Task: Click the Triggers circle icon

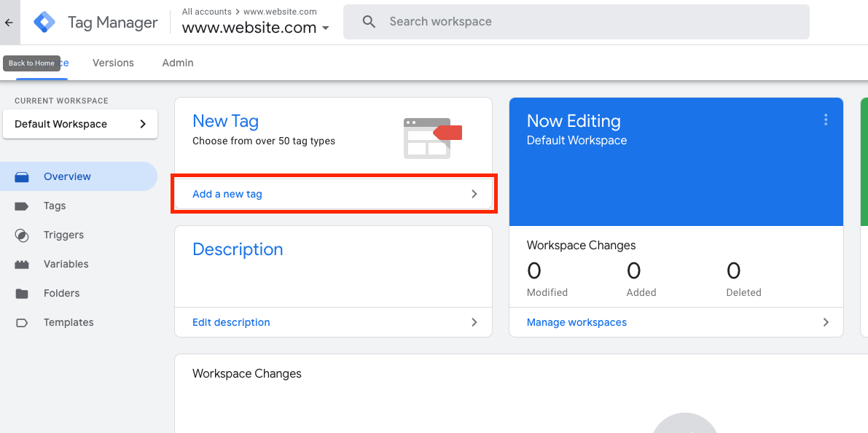Action: tap(22, 235)
